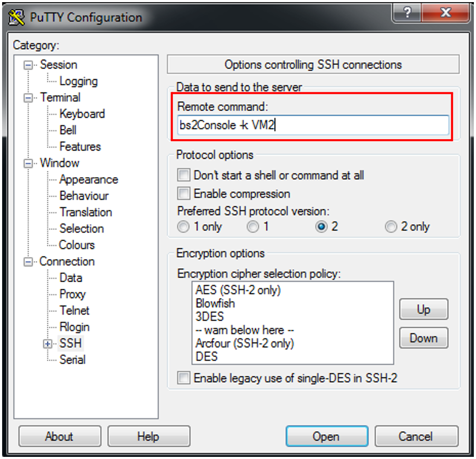Enable Don't start a shell or command
The image size is (476, 459).
click(x=184, y=175)
